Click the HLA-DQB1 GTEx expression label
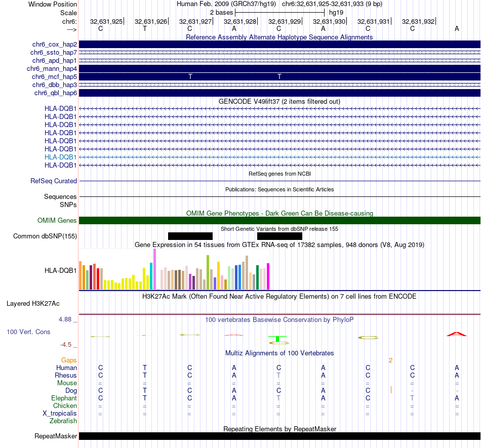The width and height of the screenshot is (481, 448). [x=60, y=270]
